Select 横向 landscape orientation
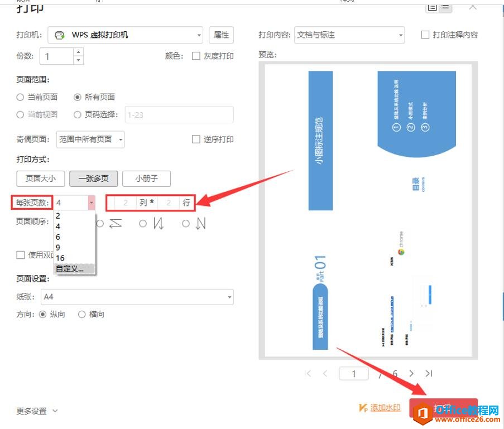 [x=82, y=314]
